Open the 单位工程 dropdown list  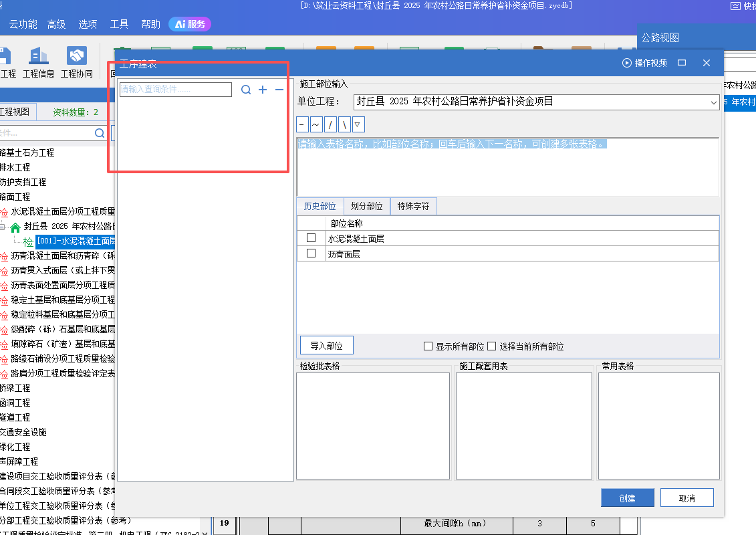(714, 102)
